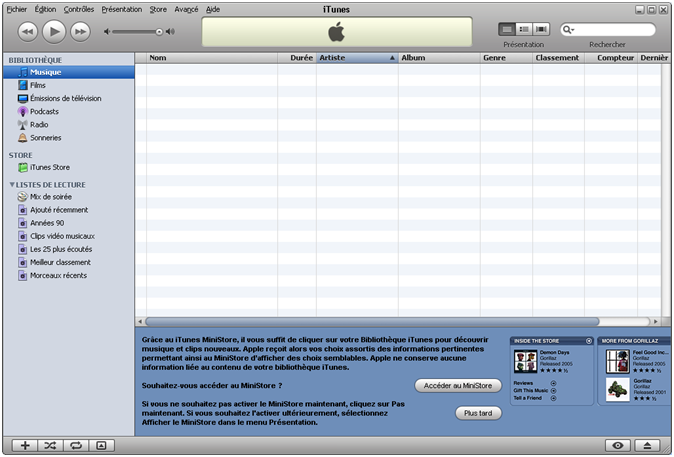Click the Plus tard button

pyautogui.click(x=478, y=413)
